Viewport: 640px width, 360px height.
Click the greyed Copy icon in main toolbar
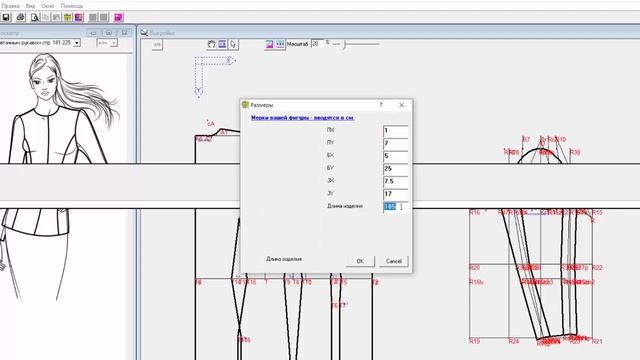click(x=46, y=18)
